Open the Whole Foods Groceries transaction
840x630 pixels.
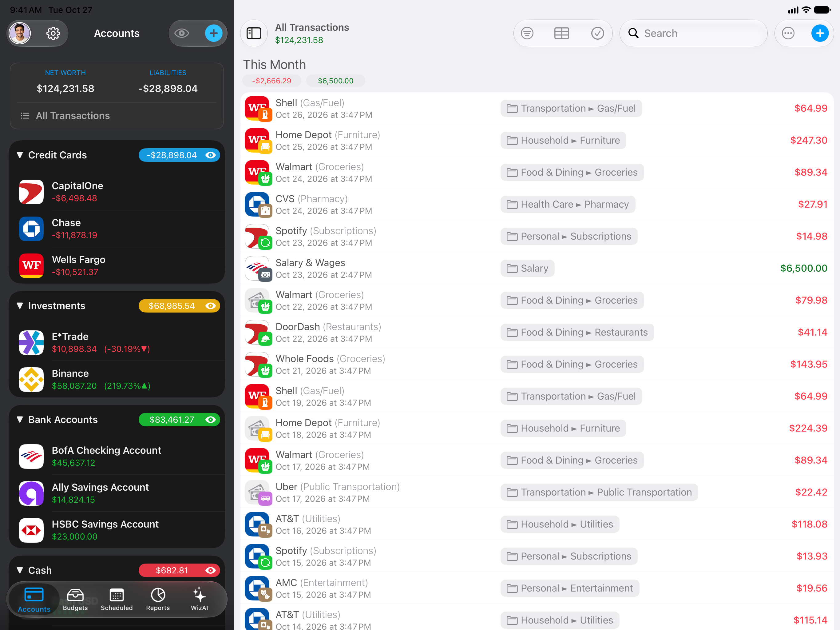(537, 365)
